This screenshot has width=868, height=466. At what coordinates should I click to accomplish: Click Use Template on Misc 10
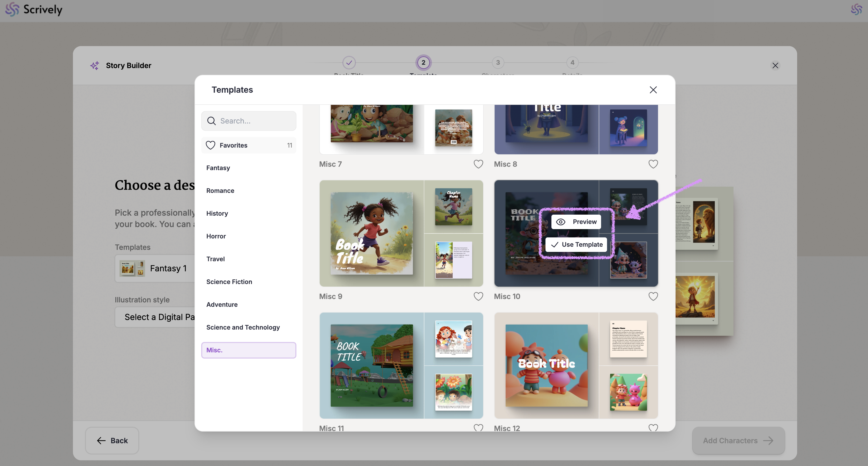[576, 245]
